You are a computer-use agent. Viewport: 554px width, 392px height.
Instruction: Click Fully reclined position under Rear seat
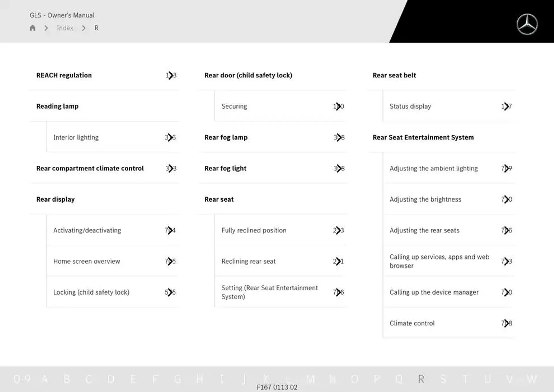pos(254,230)
